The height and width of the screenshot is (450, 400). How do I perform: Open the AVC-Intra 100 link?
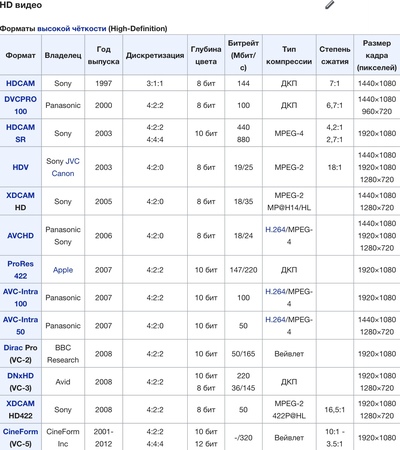pyautogui.click(x=20, y=298)
